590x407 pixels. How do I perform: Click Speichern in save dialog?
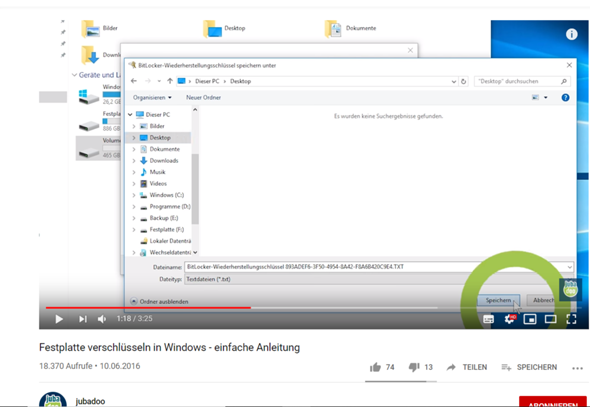[x=499, y=300]
